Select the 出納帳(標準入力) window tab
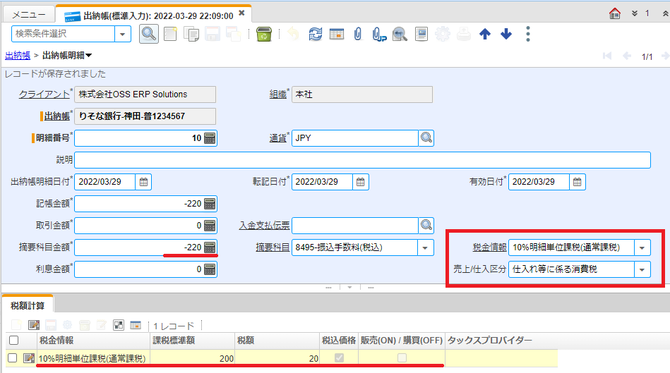This screenshot has height=373, width=670. 154,15
